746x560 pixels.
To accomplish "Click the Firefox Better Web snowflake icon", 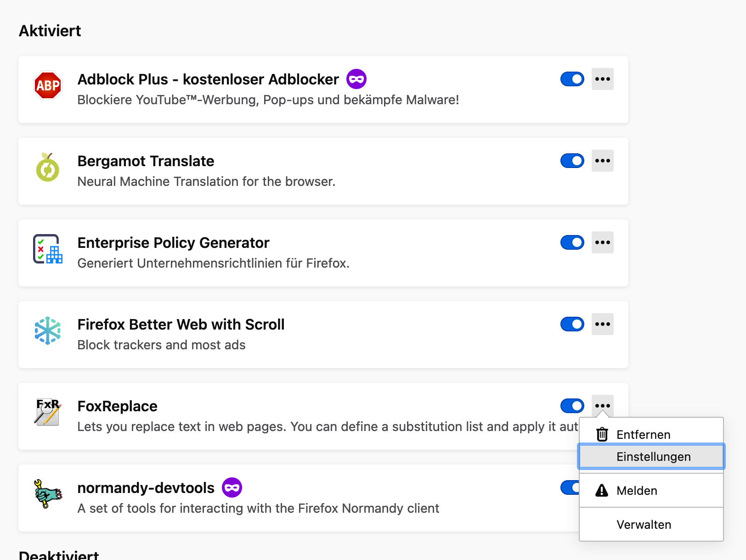I will [x=48, y=330].
